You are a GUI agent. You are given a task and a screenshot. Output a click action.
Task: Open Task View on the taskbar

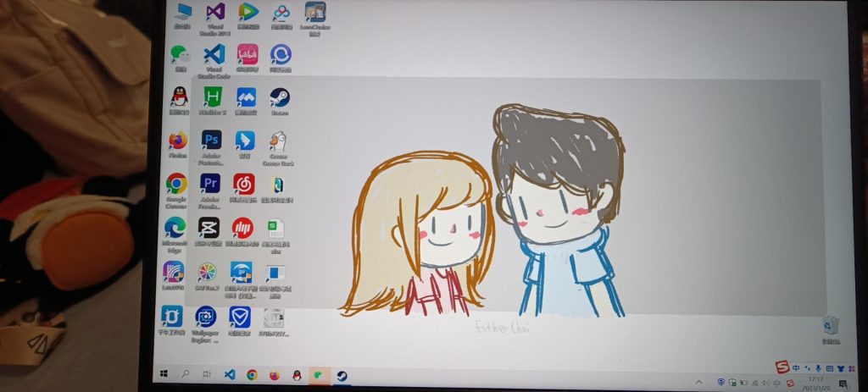click(207, 373)
